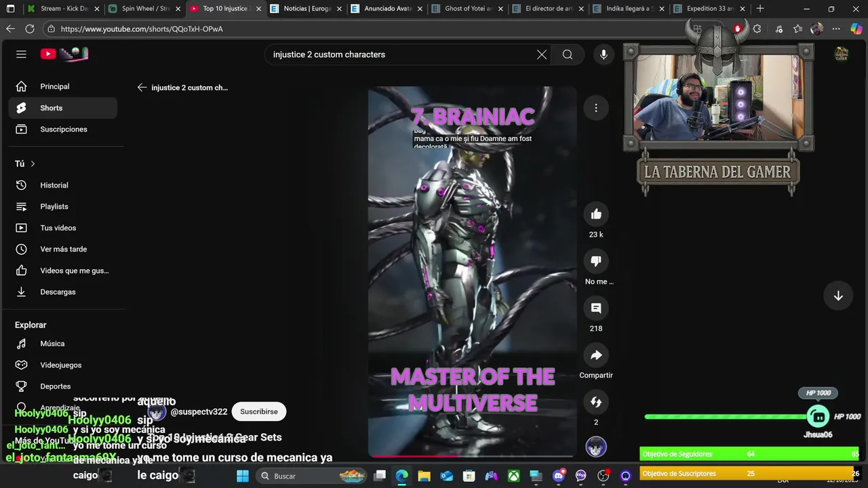The height and width of the screenshot is (488, 868).
Task: Open Edge favorites star list
Action: click(797, 29)
